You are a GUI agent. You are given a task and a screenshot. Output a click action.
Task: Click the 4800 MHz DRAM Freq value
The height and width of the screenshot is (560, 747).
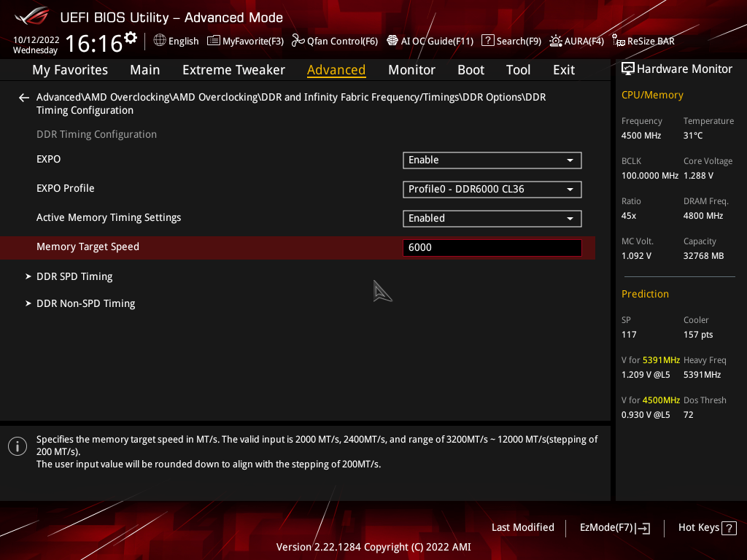703,216
